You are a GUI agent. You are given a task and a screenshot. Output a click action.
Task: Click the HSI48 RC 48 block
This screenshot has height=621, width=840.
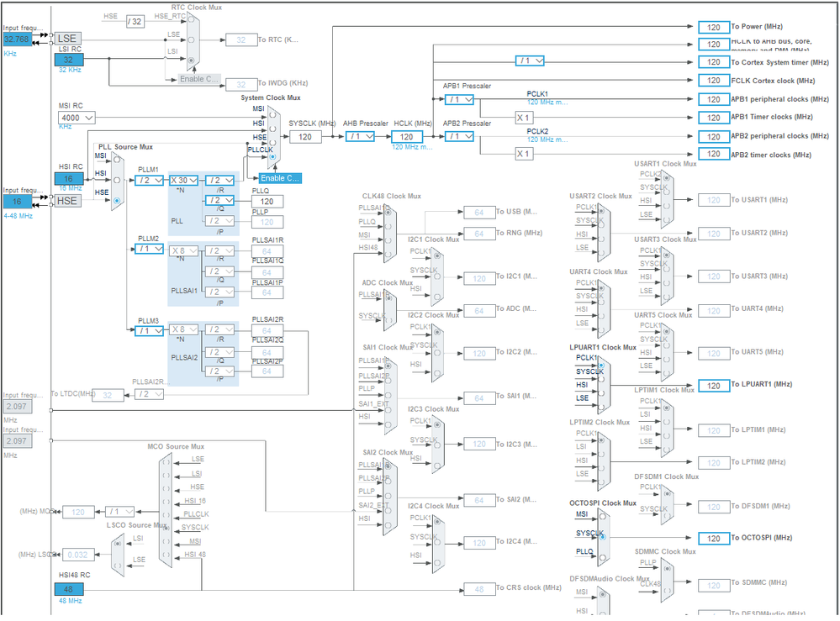pos(69,589)
